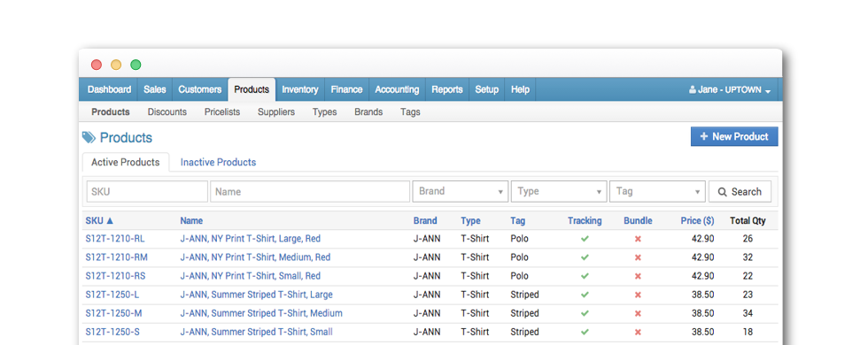Image resolution: width=868 pixels, height=345 pixels.
Task: Click tracking checkmark for S12T-1210-RS
Action: (585, 276)
